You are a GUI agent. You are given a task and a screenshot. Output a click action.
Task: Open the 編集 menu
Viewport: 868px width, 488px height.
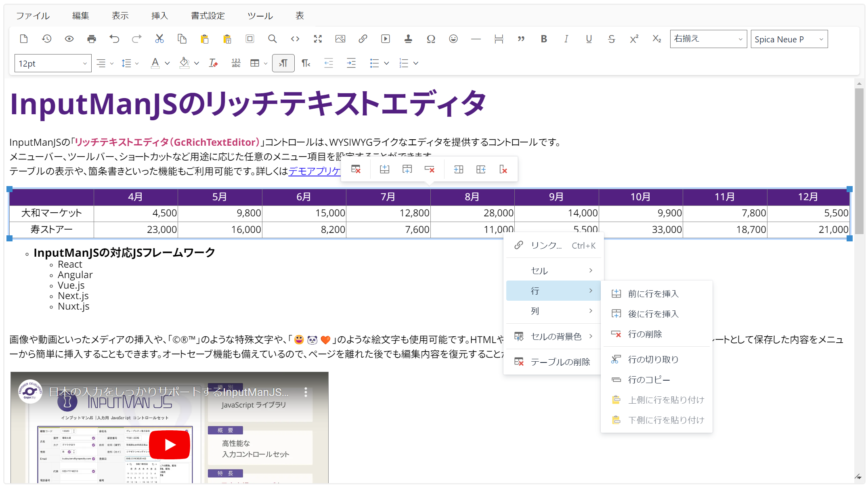click(x=80, y=16)
